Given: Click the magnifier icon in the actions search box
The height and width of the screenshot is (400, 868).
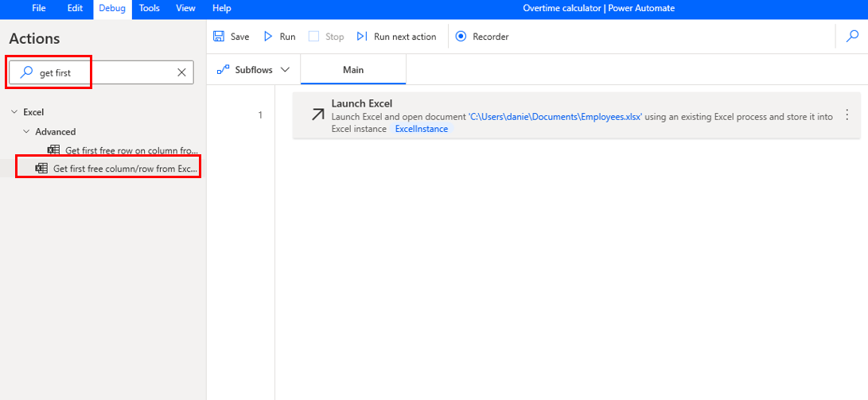Looking at the screenshot, I should [26, 72].
